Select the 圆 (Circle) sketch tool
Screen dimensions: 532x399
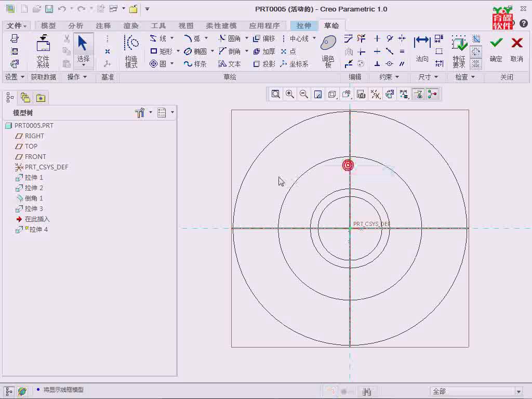click(158, 64)
